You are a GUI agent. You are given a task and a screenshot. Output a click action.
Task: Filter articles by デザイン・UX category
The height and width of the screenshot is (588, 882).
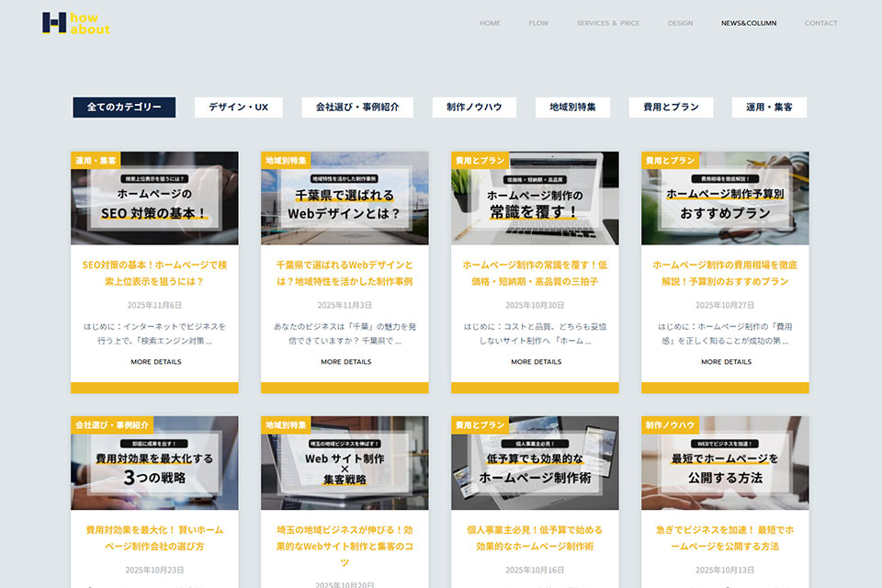pos(238,107)
